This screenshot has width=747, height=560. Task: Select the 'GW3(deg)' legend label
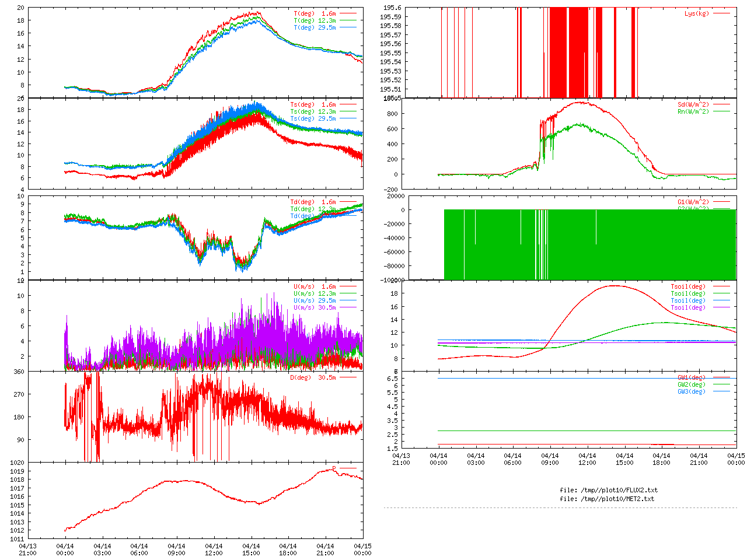pyautogui.click(x=692, y=392)
